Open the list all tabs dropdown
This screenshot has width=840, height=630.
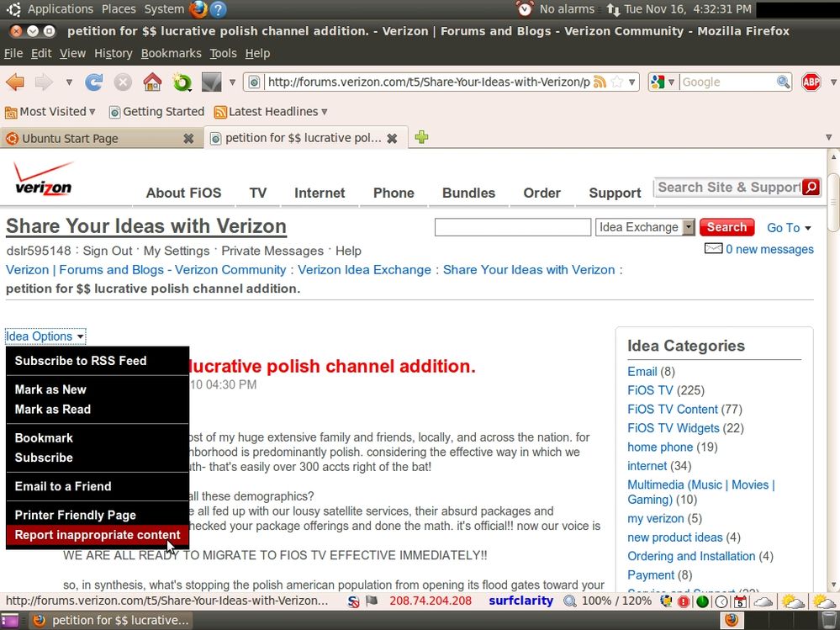(829, 137)
